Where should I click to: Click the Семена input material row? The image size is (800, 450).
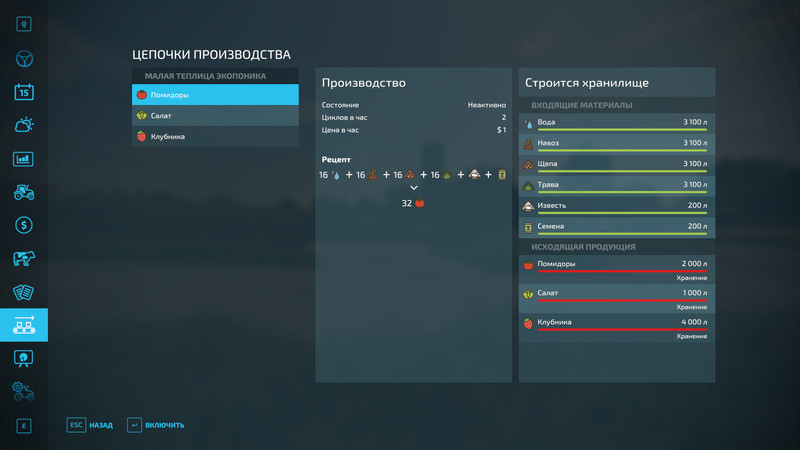(x=616, y=227)
